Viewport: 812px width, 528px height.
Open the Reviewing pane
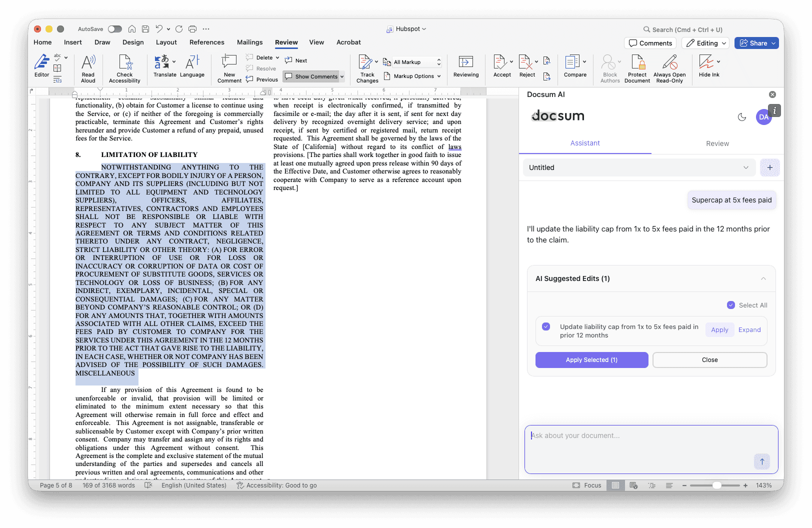click(466, 67)
